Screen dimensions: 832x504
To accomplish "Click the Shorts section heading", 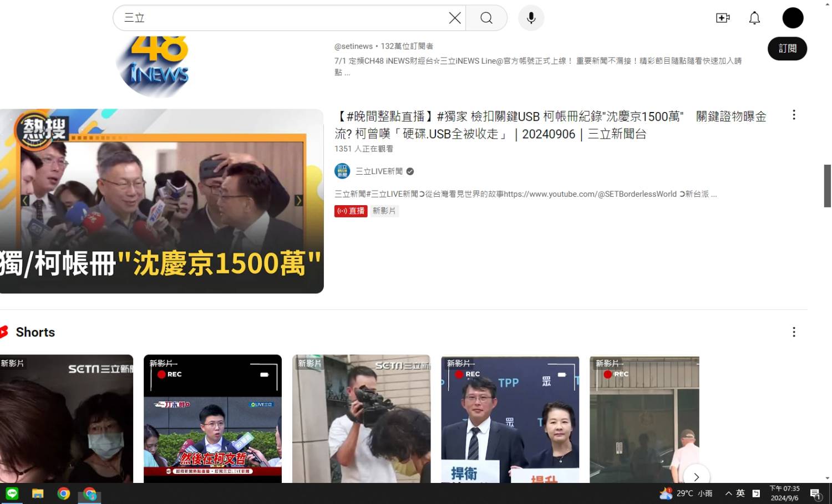I will 35,332.
